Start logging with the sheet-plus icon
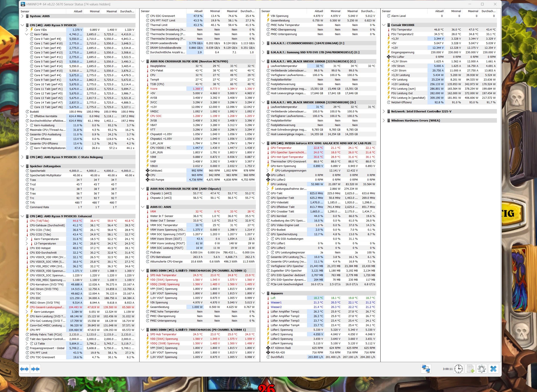This screenshot has height=392, width=537. (x=470, y=369)
